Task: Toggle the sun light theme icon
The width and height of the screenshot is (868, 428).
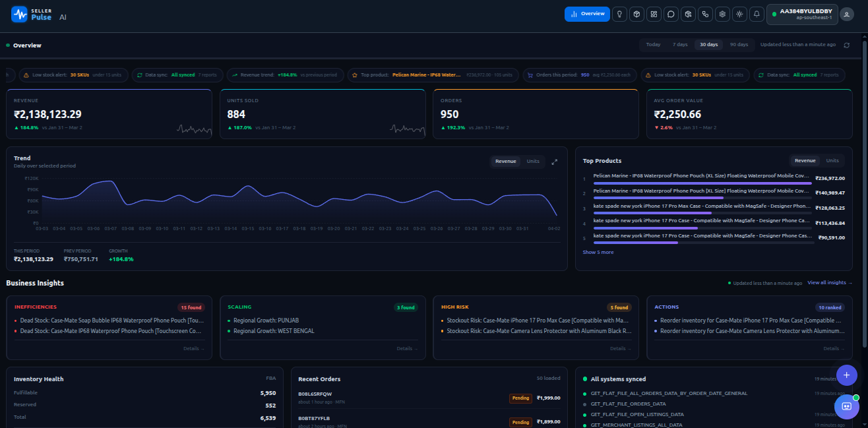Action: 739,14
